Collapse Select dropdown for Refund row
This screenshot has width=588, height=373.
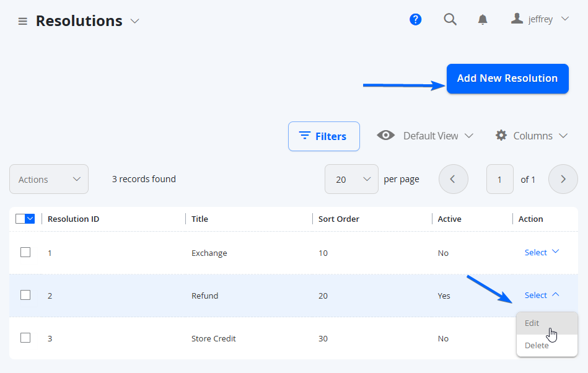click(542, 295)
